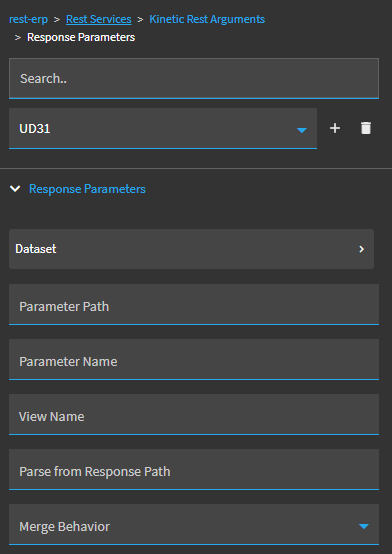392x554 pixels.
Task: Go to rest-erp breadcrumb
Action: pyautogui.click(x=28, y=19)
